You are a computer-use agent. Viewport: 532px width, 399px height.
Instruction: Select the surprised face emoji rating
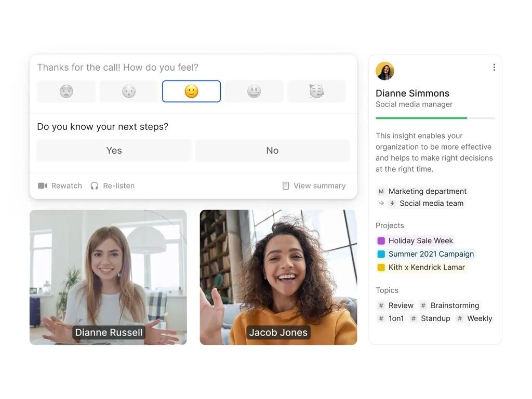coord(129,91)
